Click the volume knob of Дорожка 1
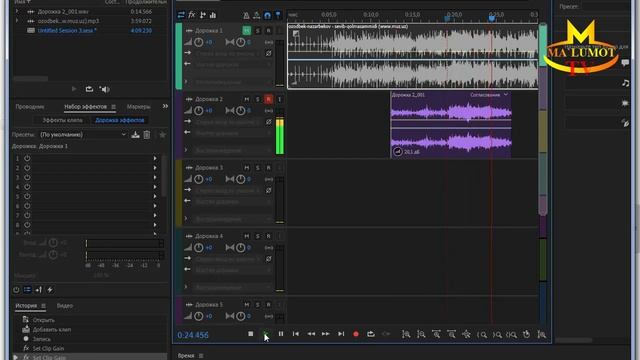640x360 pixels. click(x=199, y=42)
